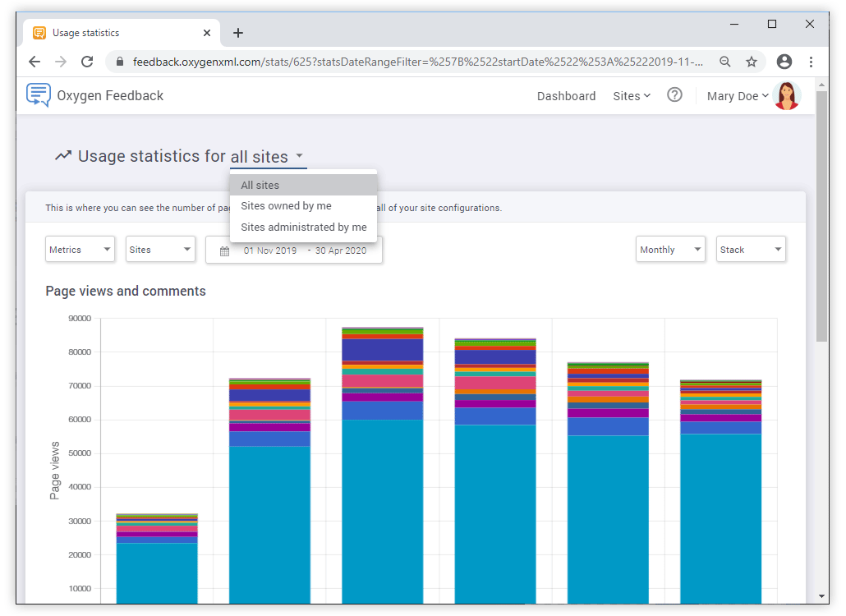Viewport: 846px width, 616px height.
Task: Maximize the browser window
Action: [772, 25]
